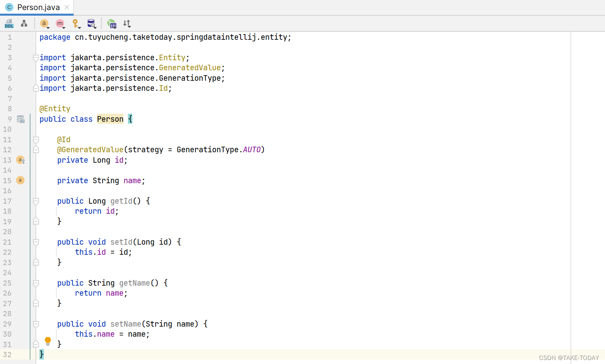The height and width of the screenshot is (364, 605).
Task: Click 'GeneratedValue' in the import on line 4
Action: point(190,68)
